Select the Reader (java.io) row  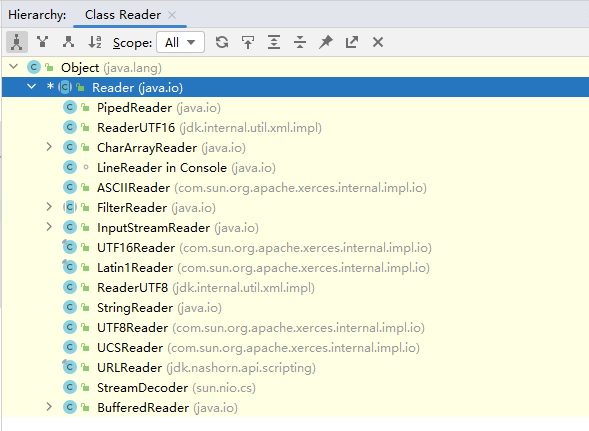click(295, 88)
